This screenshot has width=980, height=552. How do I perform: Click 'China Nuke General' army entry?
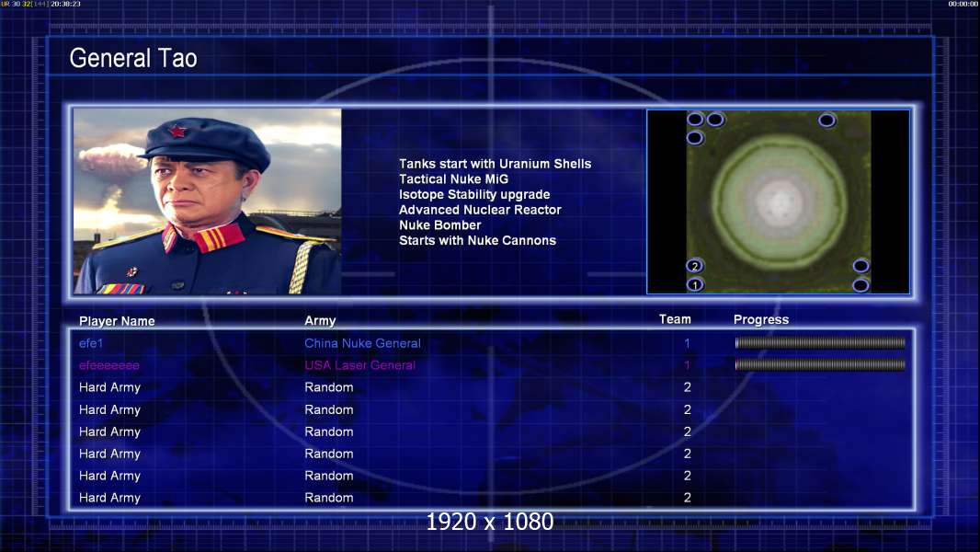[x=362, y=343]
